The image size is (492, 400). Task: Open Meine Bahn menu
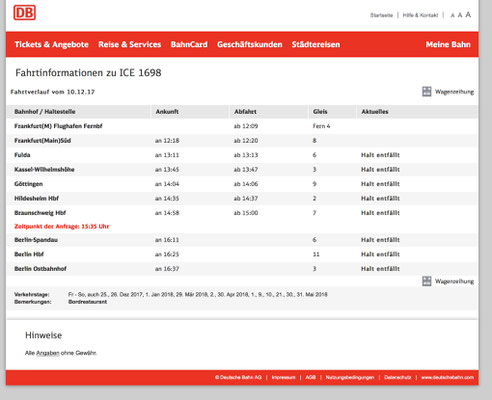pyautogui.click(x=448, y=44)
